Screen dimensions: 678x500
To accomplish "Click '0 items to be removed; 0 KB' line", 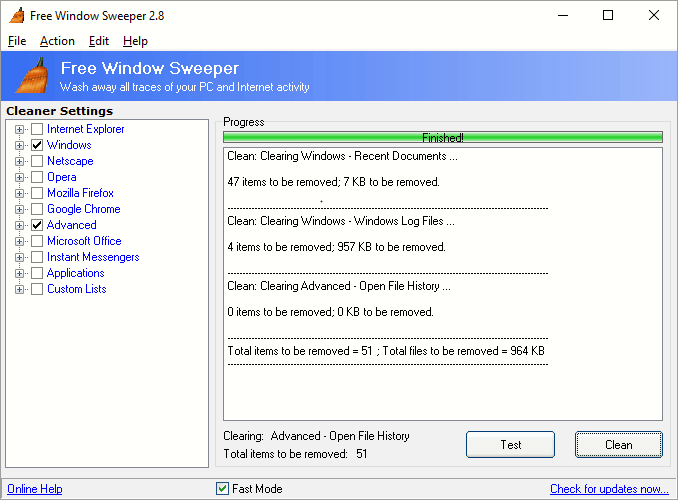I will tap(330, 312).
